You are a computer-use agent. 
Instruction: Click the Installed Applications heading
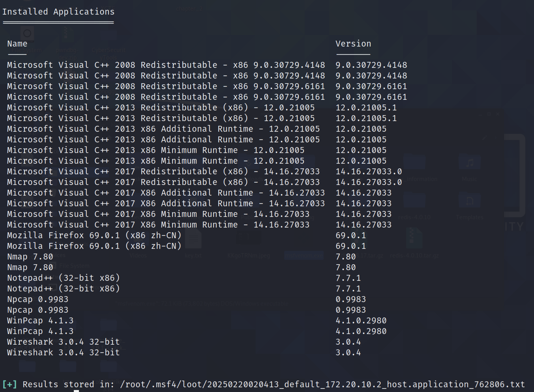(x=58, y=12)
